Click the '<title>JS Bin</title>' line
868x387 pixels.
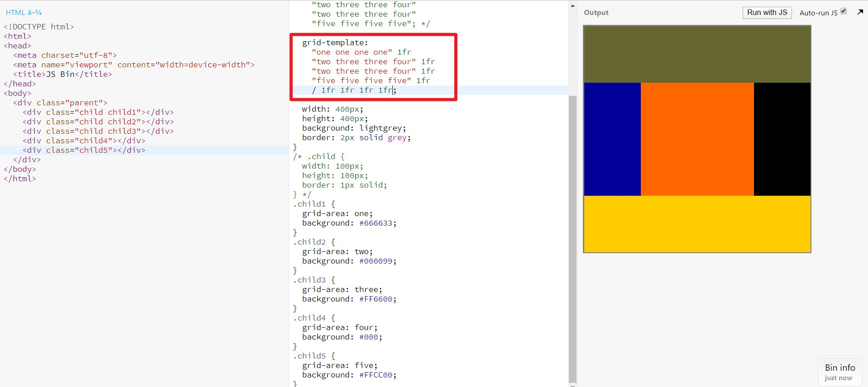click(x=62, y=74)
